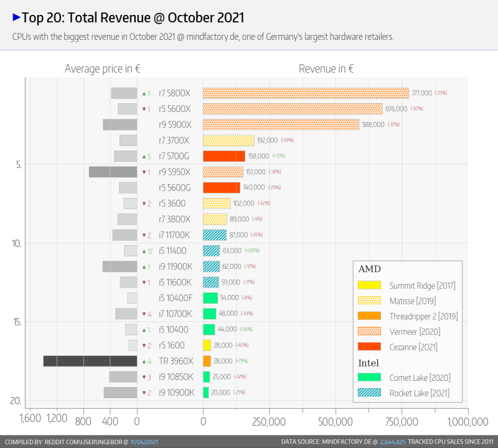Click the REDDIT.COM\USER\INGEBOR credit text
The image size is (498, 448).
click(83, 442)
